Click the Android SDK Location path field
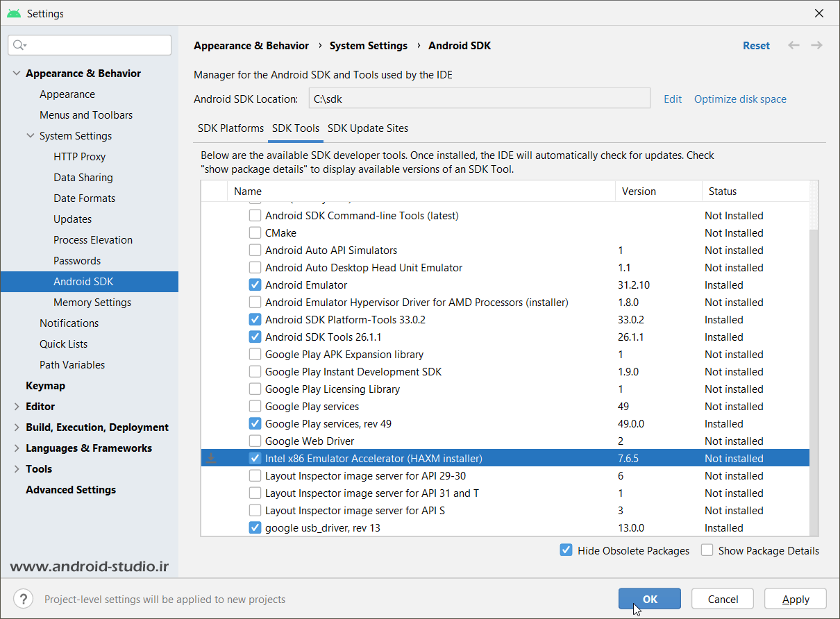The height and width of the screenshot is (619, 840). coord(480,99)
